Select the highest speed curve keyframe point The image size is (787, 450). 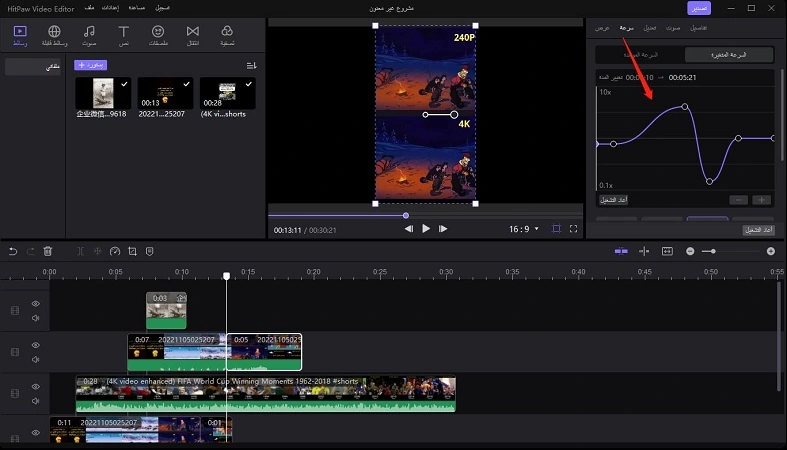tap(685, 106)
